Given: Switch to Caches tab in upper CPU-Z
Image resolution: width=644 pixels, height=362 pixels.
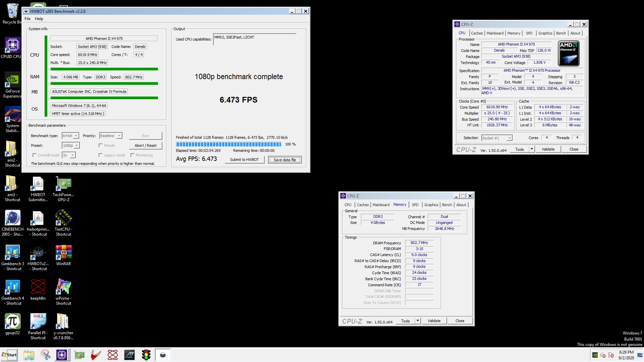Looking at the screenshot, I should pos(477,33).
